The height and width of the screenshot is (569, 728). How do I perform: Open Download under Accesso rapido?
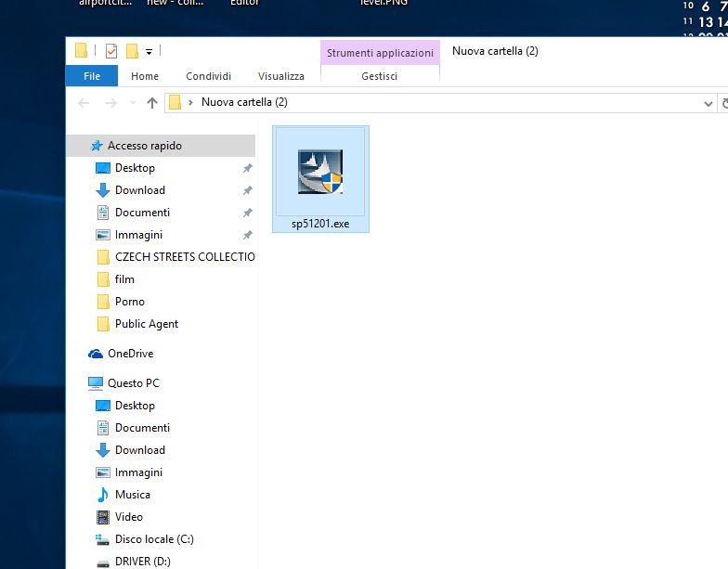(139, 190)
